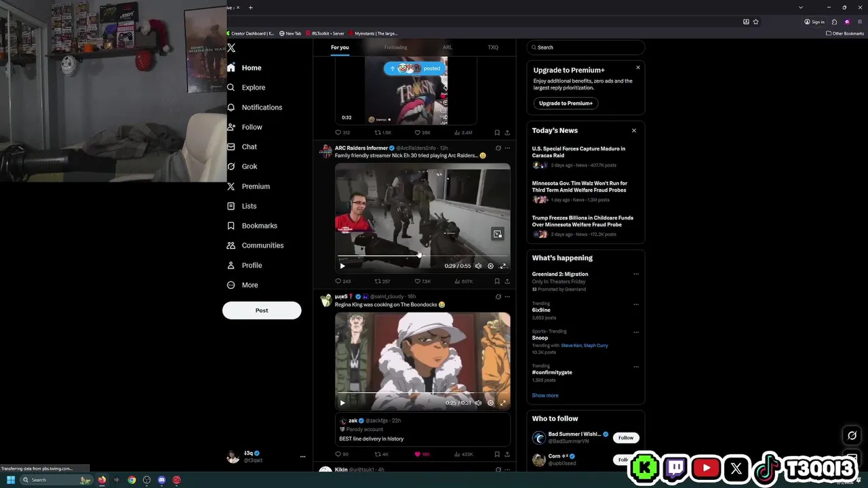Open Trump Freezes Childcare Funds story
The width and height of the screenshot is (868, 488).
tap(585, 226)
